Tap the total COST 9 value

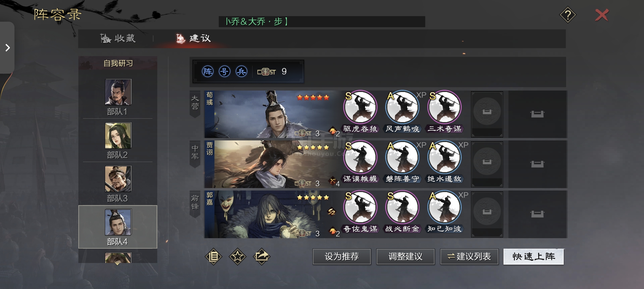272,72
